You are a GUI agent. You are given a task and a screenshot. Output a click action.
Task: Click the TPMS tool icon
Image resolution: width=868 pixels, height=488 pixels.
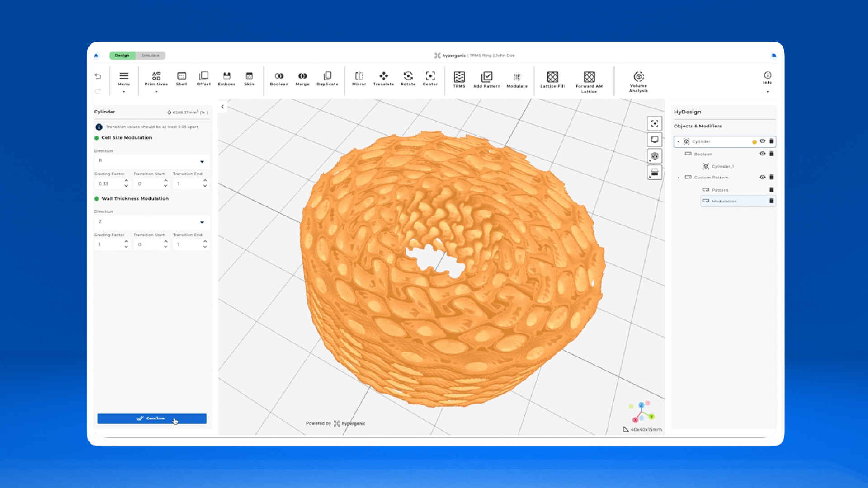coord(459,77)
